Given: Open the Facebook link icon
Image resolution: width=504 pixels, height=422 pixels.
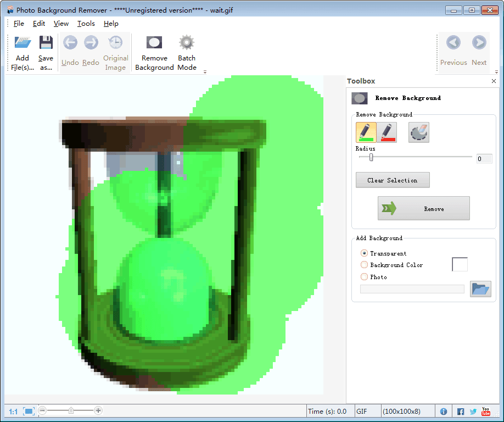Looking at the screenshot, I should pos(461,411).
